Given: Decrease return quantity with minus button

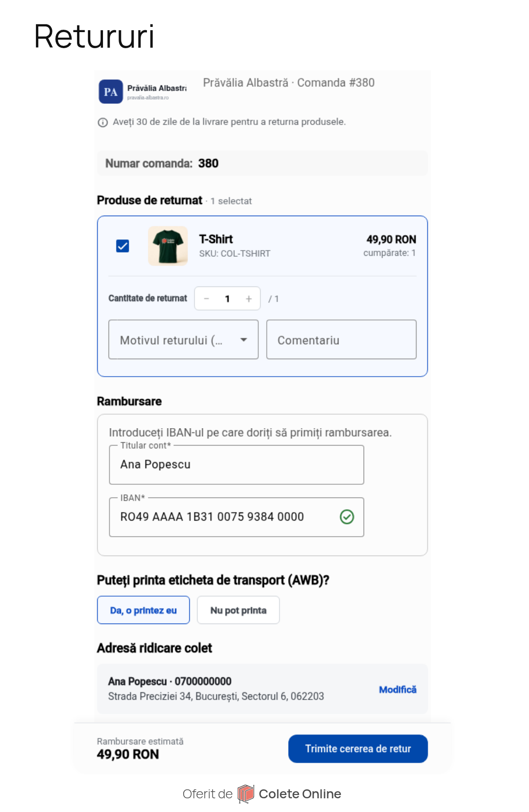Looking at the screenshot, I should pyautogui.click(x=206, y=299).
